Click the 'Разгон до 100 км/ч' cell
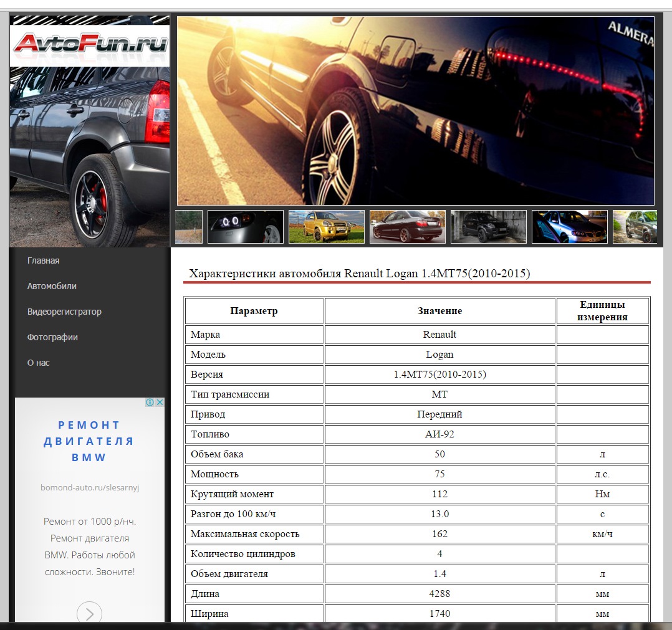The width and height of the screenshot is (672, 630). (254, 514)
